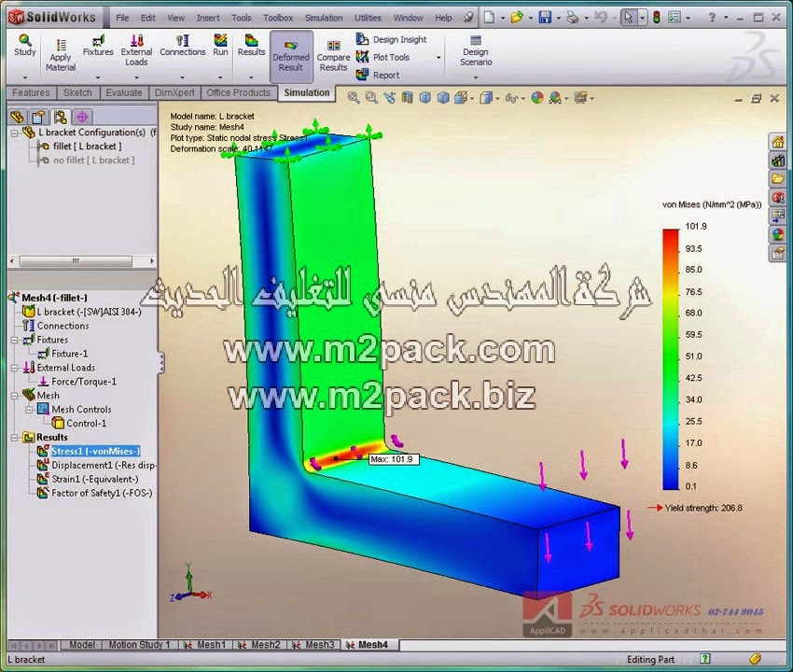Expand the Results dropdown arrow
The image size is (793, 672).
point(251,77)
